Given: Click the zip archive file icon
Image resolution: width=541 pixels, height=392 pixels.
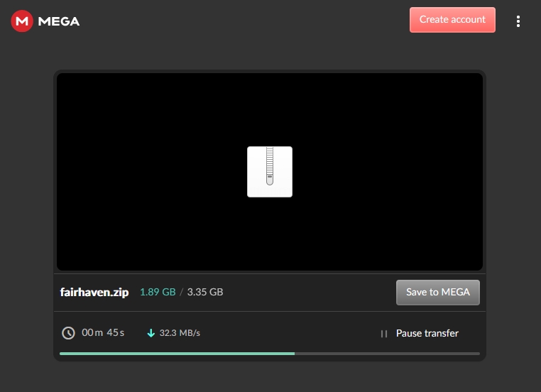Looking at the screenshot, I should point(270,172).
